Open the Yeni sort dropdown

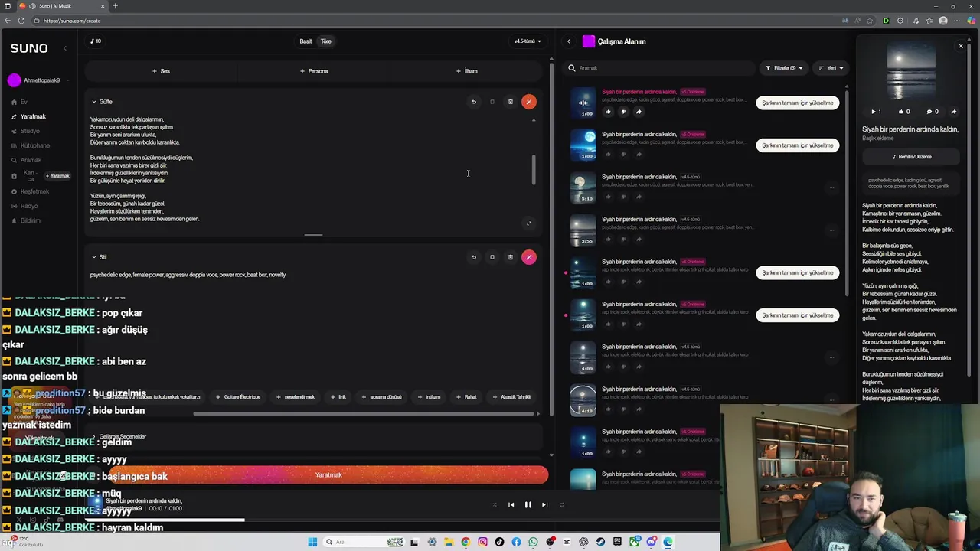(830, 68)
